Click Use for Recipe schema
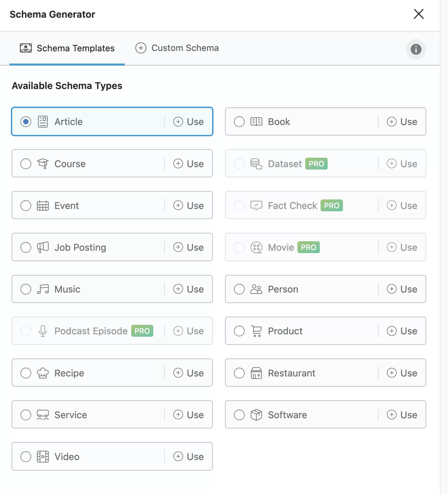Viewport: 448px width, 494px height. pos(189,373)
